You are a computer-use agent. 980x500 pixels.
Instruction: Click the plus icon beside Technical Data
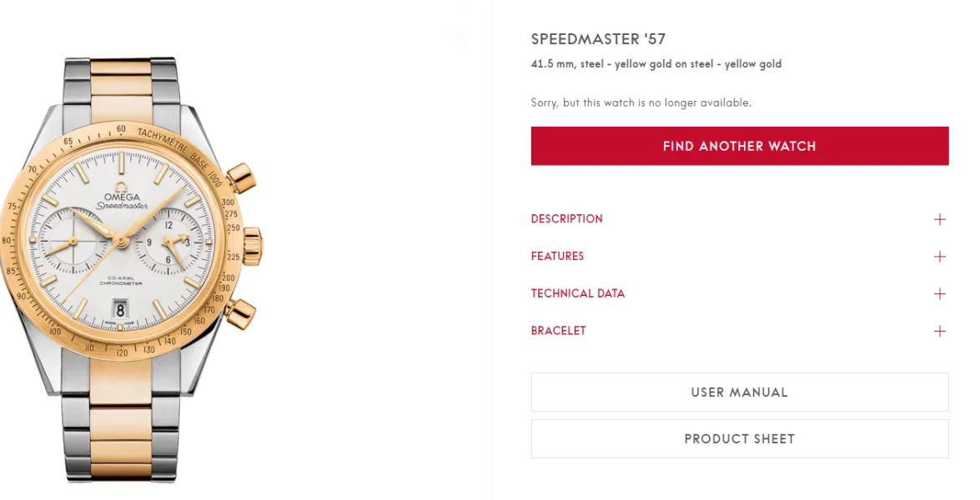(x=940, y=294)
